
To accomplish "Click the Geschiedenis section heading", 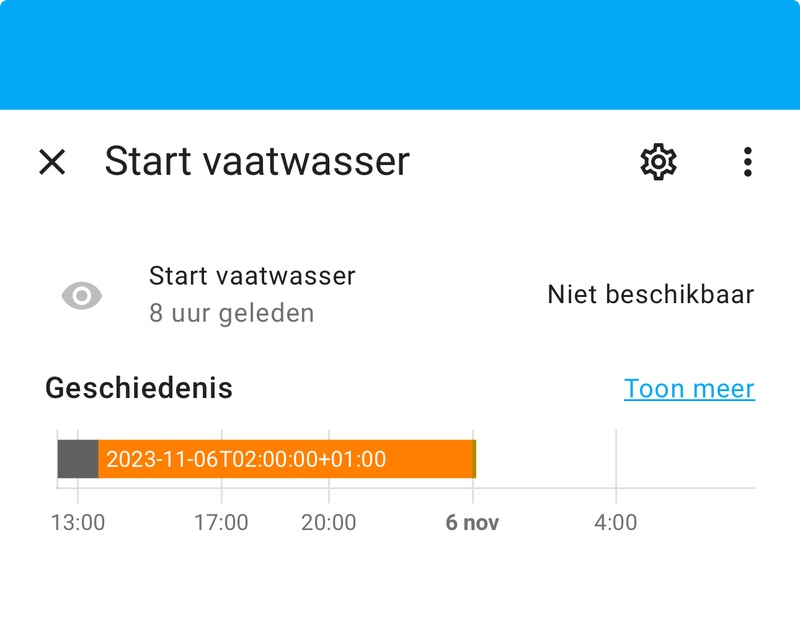I will (139, 388).
